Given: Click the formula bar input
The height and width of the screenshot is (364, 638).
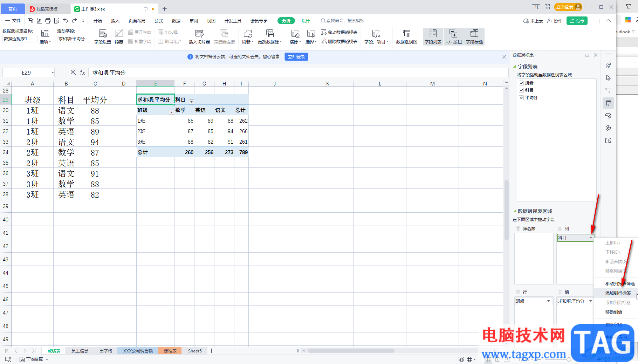Looking at the screenshot, I should click(x=298, y=73).
